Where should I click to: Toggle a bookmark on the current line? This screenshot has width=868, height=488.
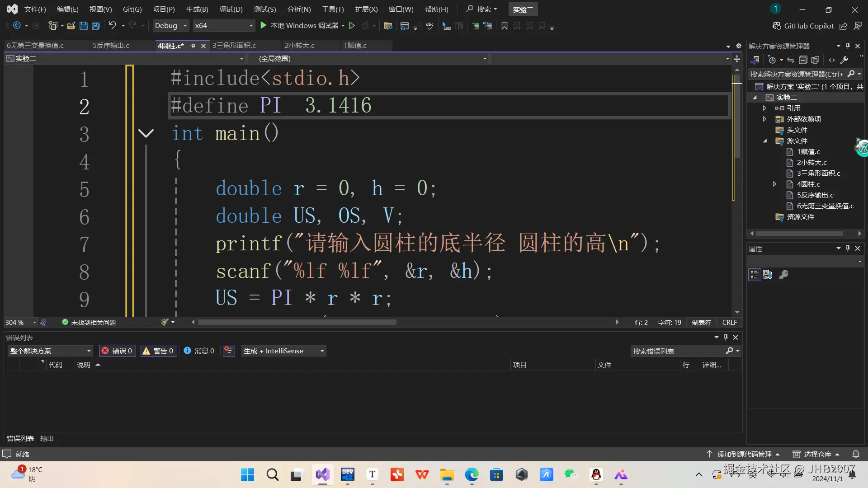[x=505, y=26]
